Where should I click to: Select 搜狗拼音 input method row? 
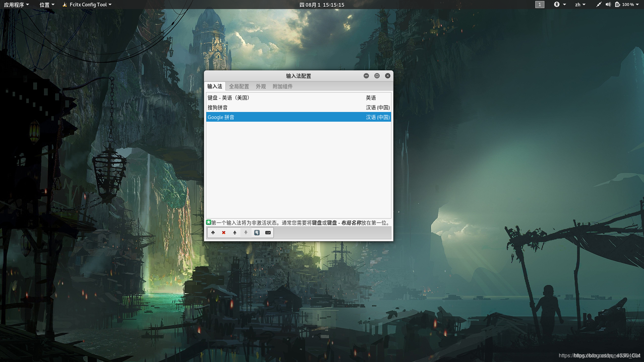point(299,108)
